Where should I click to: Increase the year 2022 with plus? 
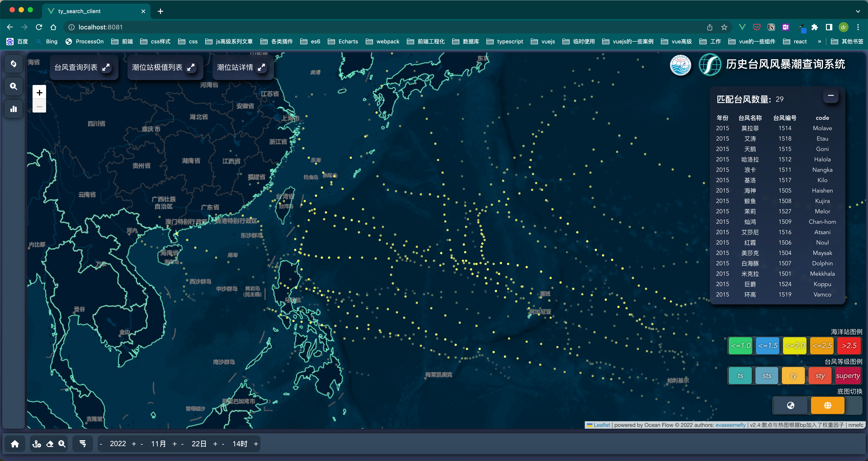click(x=134, y=444)
